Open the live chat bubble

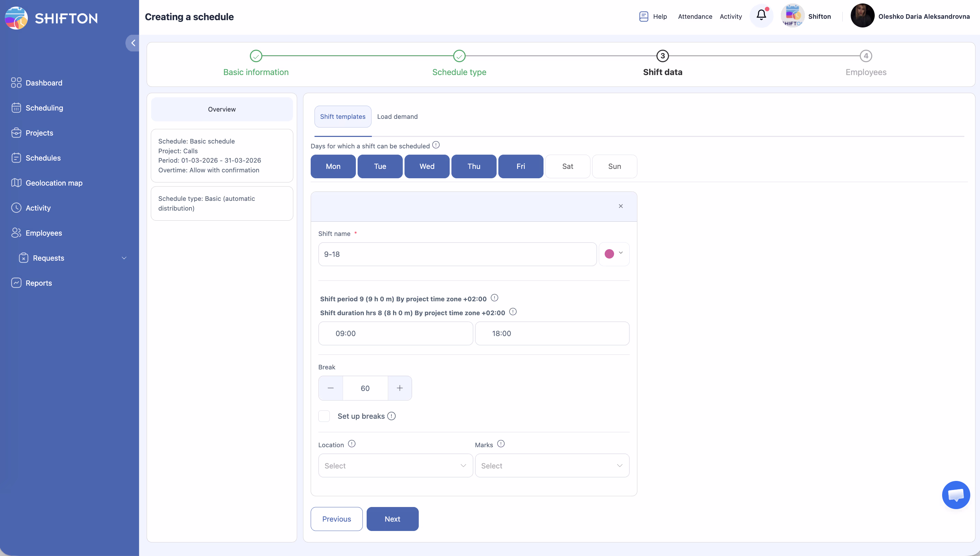[x=956, y=495]
